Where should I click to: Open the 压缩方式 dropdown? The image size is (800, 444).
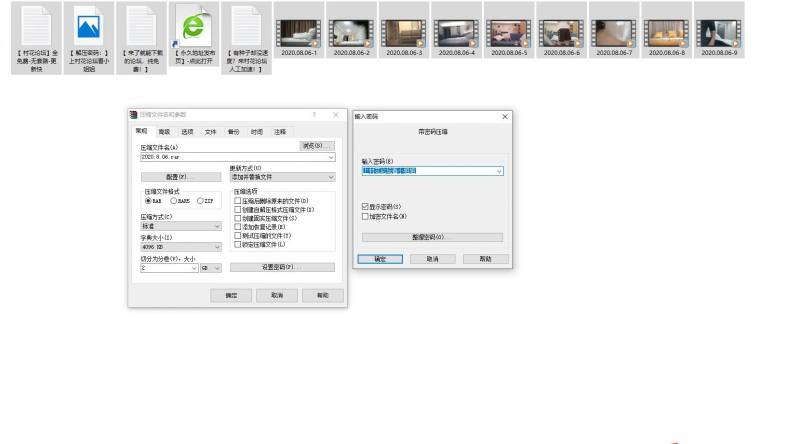218,226
